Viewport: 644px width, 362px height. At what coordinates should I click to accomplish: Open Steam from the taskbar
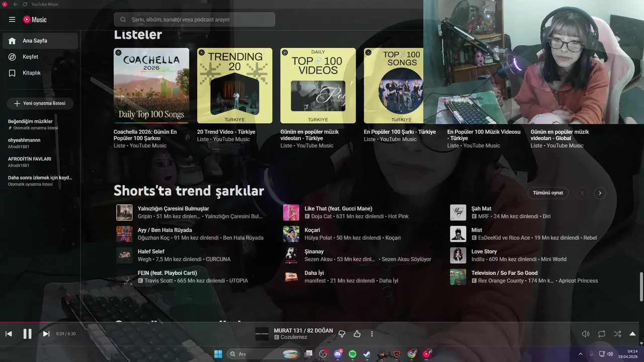[x=367, y=354]
